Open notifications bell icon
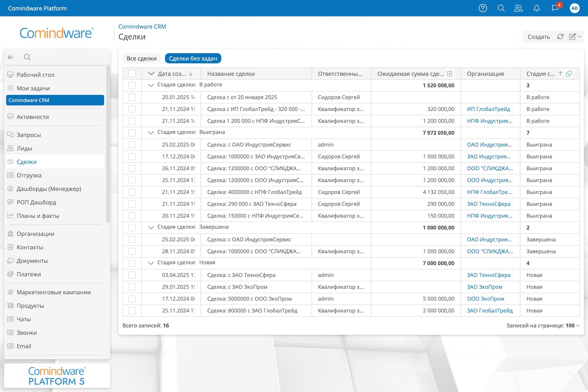This screenshot has width=588, height=392. 537,8
